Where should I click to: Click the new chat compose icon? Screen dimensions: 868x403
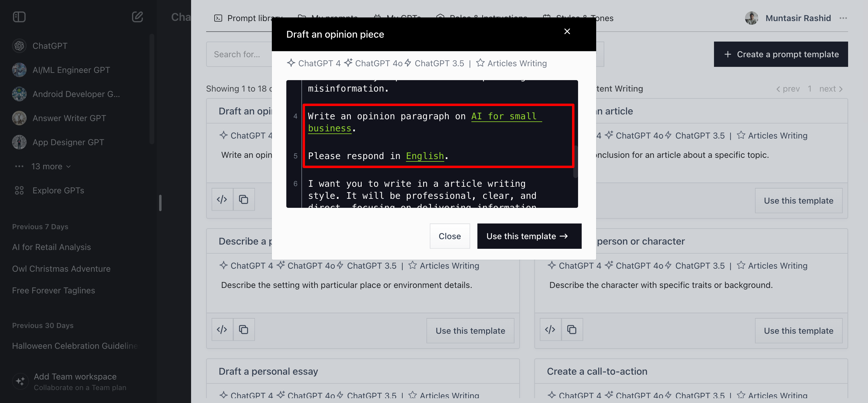click(x=137, y=17)
